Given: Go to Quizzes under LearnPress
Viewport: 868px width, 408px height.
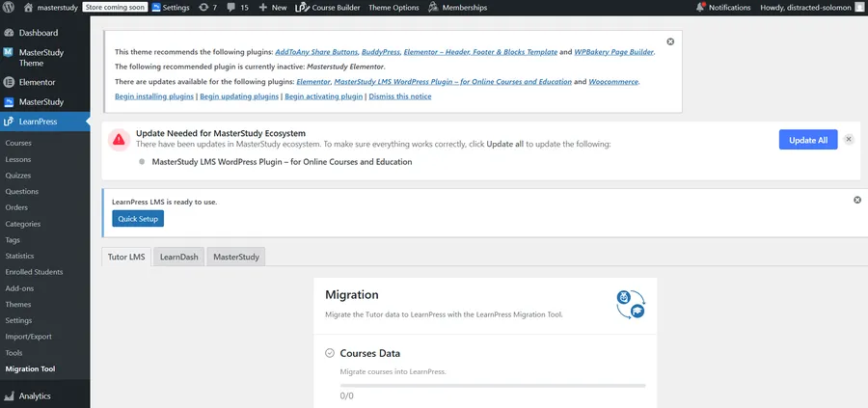Looking at the screenshot, I should tap(18, 176).
